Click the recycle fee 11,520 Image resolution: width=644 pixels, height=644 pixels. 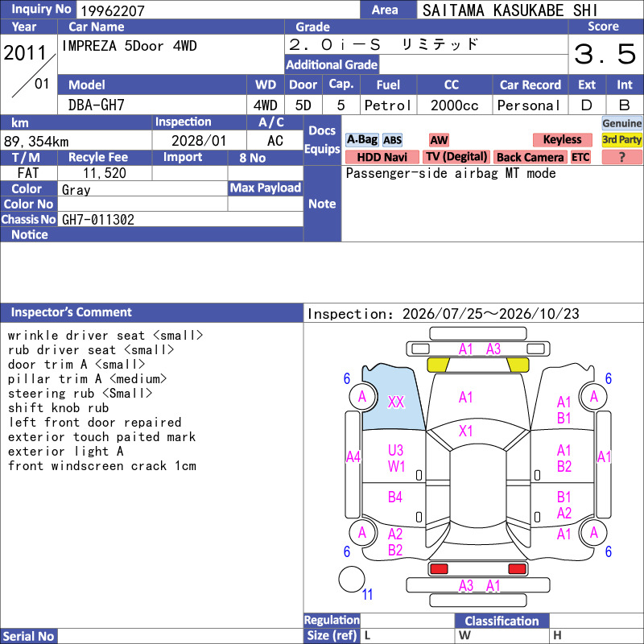pyautogui.click(x=105, y=173)
